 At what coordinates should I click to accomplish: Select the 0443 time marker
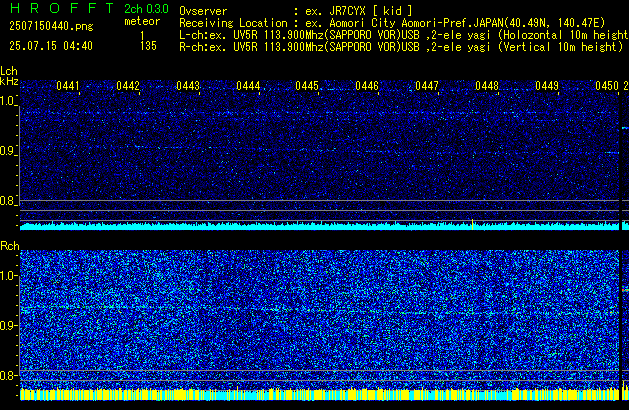coord(188,86)
